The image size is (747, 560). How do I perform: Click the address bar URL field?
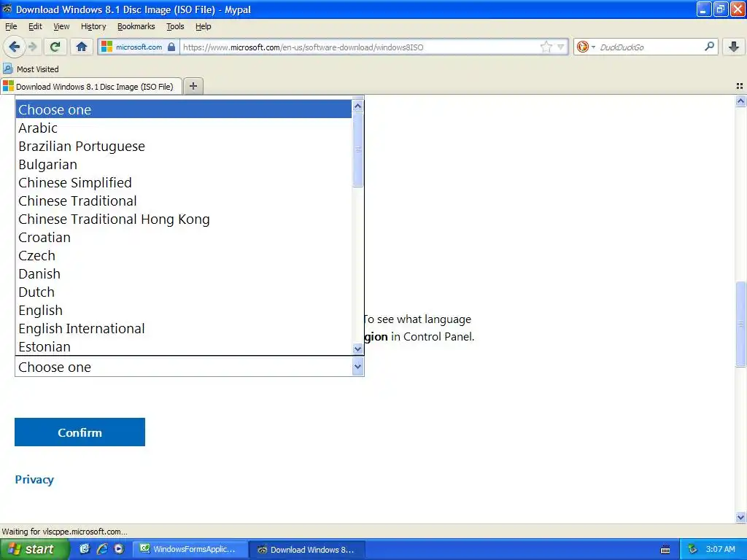(360, 47)
